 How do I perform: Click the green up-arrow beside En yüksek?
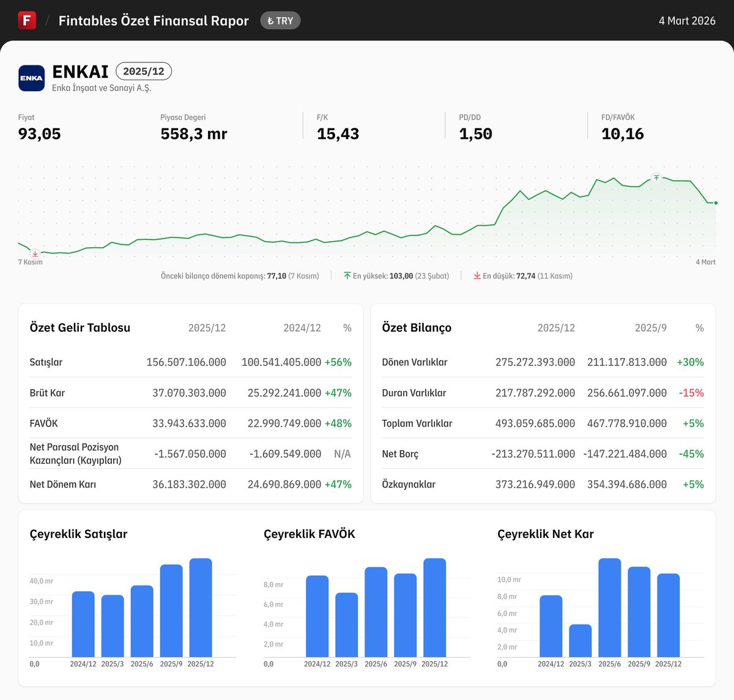[x=347, y=276]
